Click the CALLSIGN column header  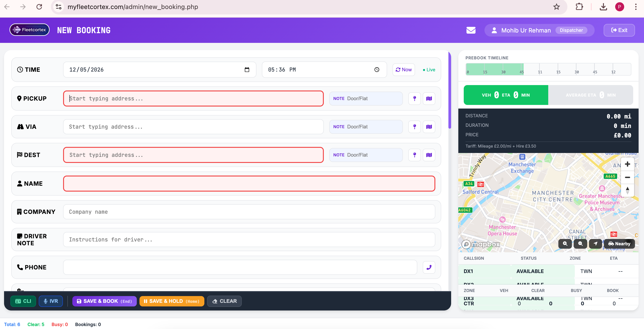(473, 258)
